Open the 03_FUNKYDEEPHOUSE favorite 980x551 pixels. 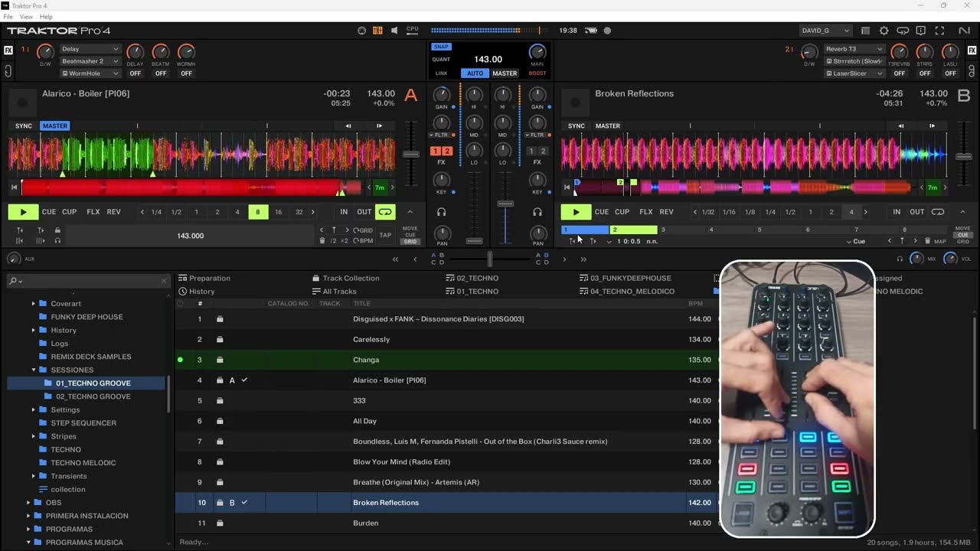click(625, 279)
